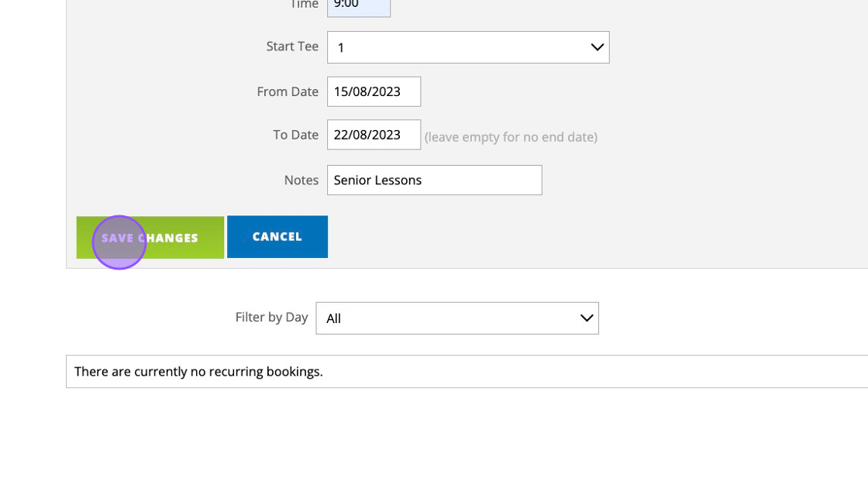Click the Start Tee label
Viewport: 868px width, 485px height.
292,46
